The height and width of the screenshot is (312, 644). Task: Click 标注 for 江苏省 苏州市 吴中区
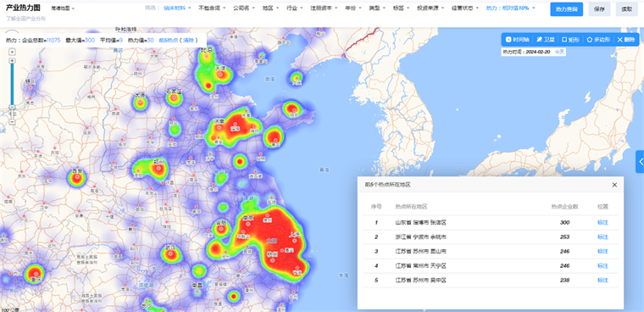coord(602,280)
